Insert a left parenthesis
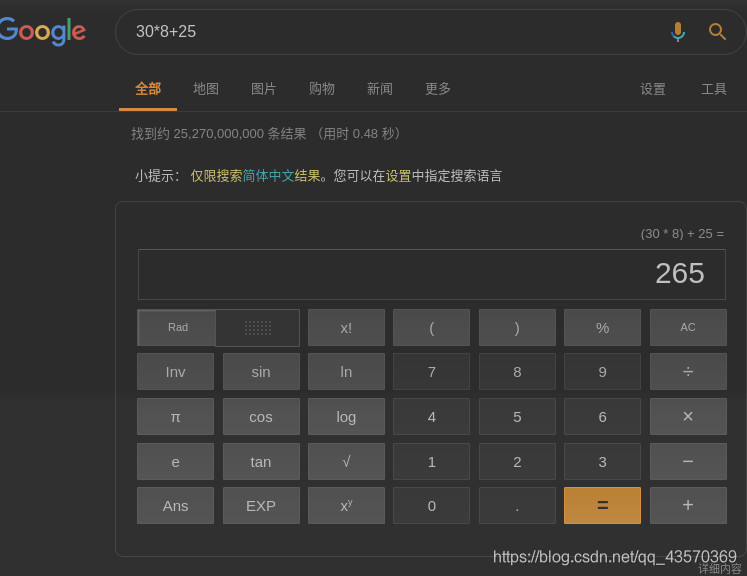Image resolution: width=747 pixels, height=576 pixels. 432,327
